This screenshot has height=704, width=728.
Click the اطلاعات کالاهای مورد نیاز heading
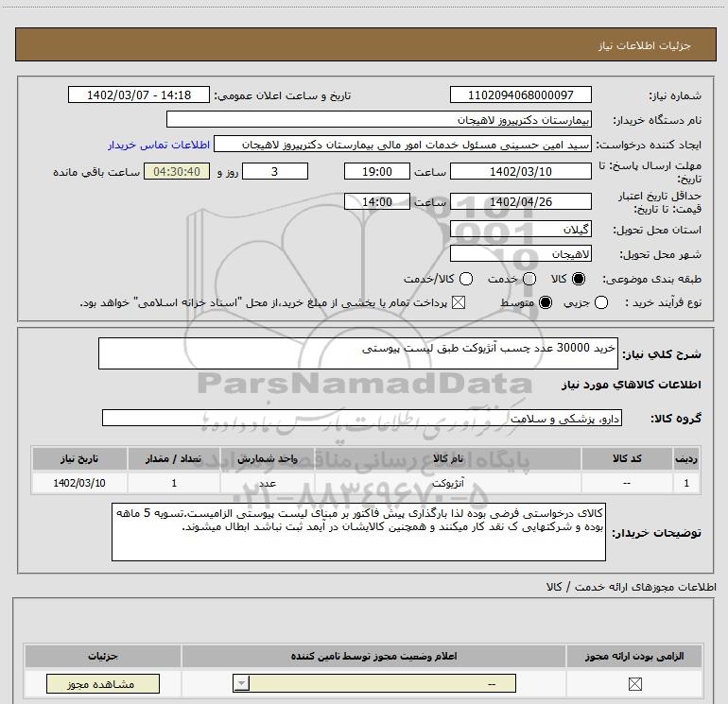(x=631, y=385)
